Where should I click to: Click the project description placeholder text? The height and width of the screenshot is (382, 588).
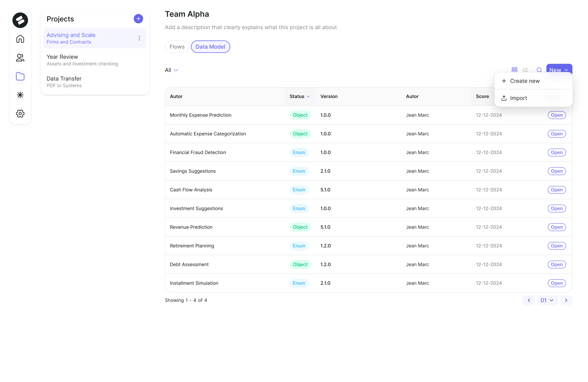pos(251,27)
